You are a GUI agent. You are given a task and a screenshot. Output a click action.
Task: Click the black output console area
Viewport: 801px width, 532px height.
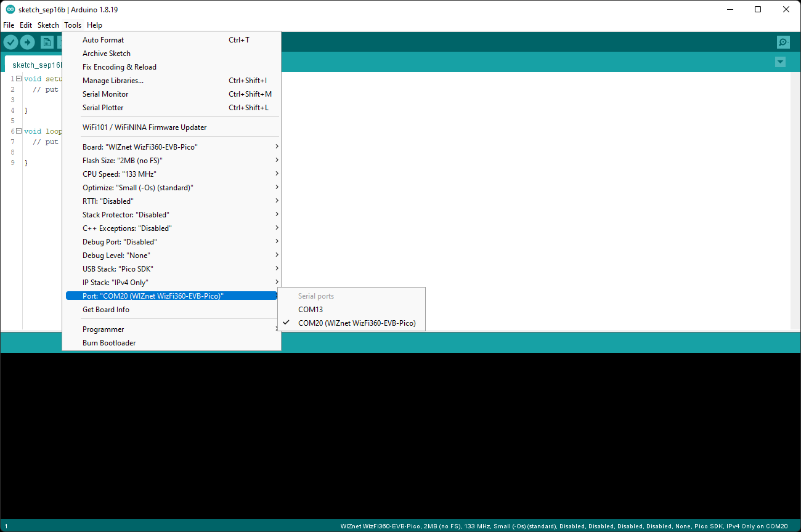400,436
